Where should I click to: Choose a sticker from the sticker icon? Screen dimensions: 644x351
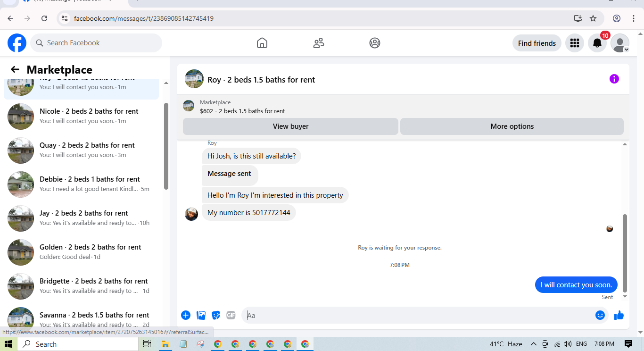(x=216, y=315)
